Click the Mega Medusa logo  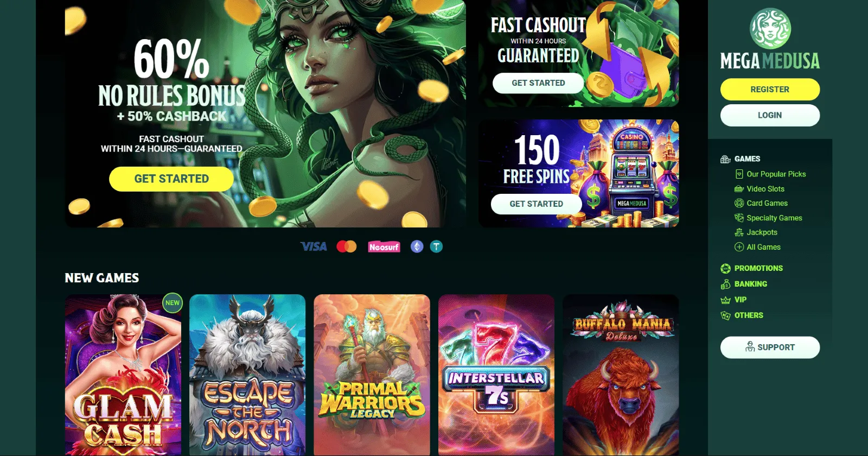click(770, 39)
